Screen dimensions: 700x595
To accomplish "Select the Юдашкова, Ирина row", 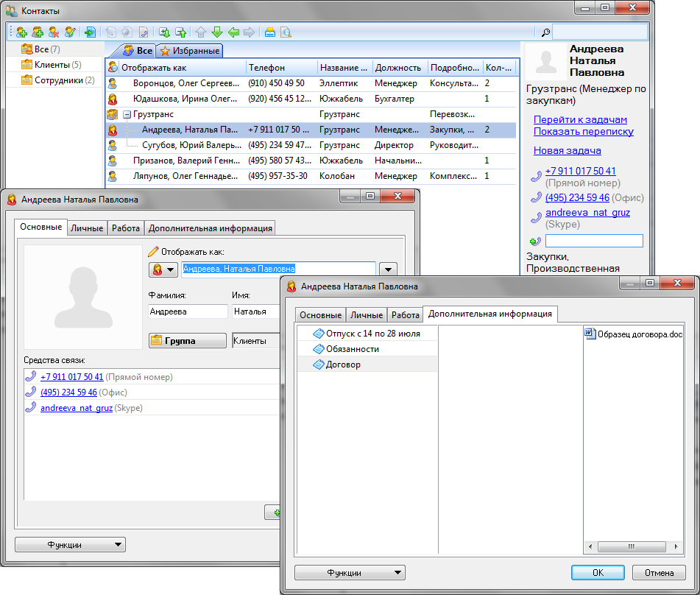I will click(311, 99).
